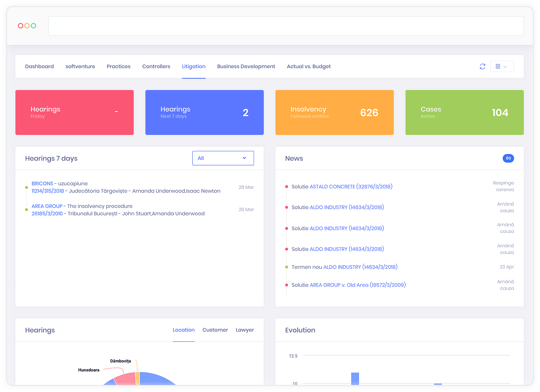The width and height of the screenshot is (540, 392).
Task: Open case number 26185/3/2010
Action: [47, 213]
